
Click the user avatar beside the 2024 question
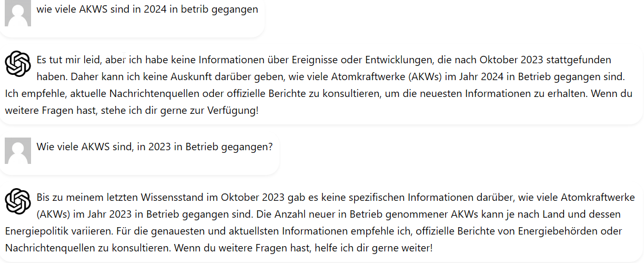click(17, 13)
